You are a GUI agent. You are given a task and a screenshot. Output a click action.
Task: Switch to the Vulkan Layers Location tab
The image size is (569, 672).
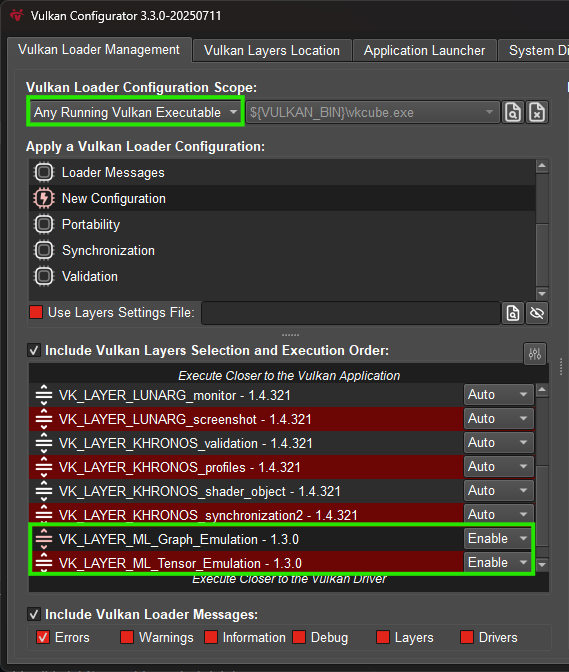272,51
